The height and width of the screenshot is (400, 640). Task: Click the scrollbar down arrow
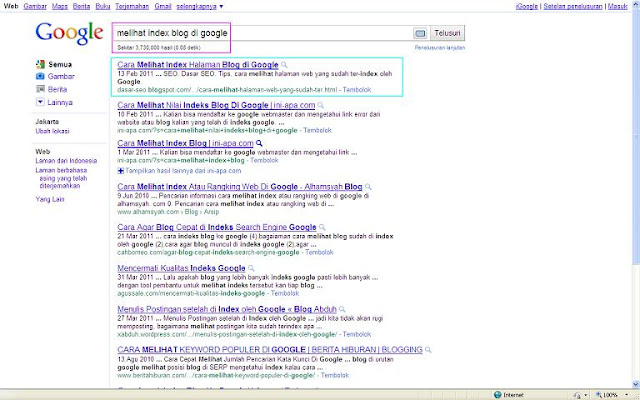coord(636,384)
